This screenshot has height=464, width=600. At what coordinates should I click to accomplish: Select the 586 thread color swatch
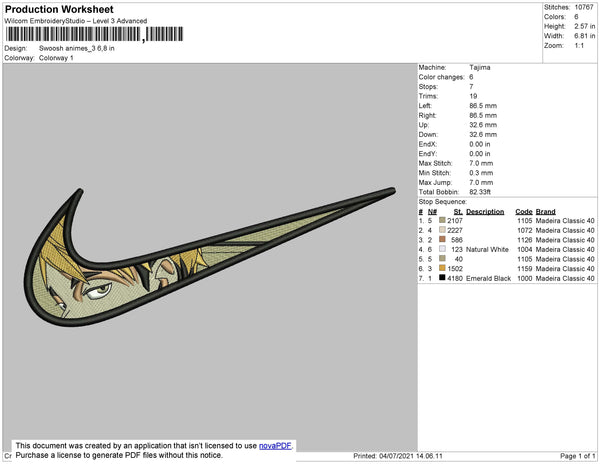point(442,239)
